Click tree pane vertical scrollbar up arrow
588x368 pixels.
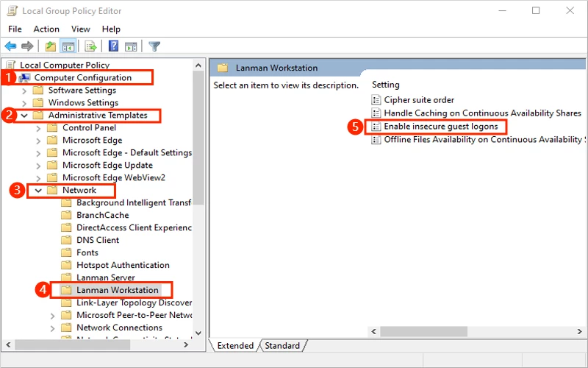pyautogui.click(x=198, y=66)
